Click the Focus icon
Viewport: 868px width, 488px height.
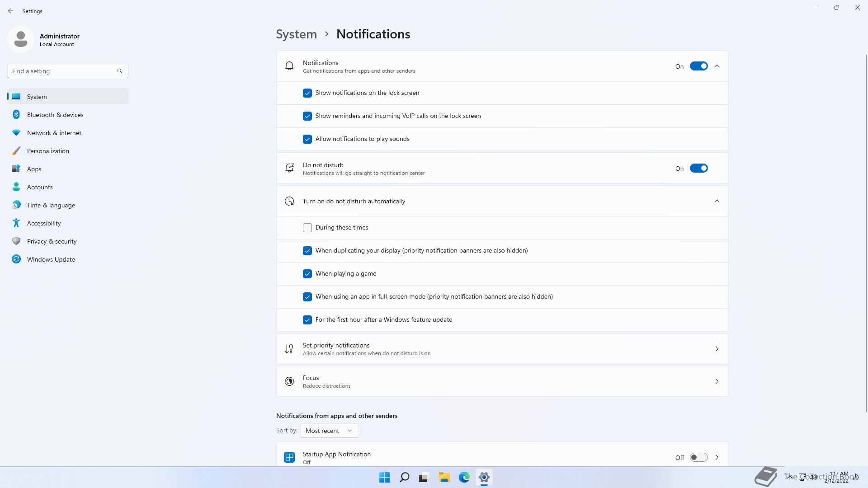[x=289, y=381]
